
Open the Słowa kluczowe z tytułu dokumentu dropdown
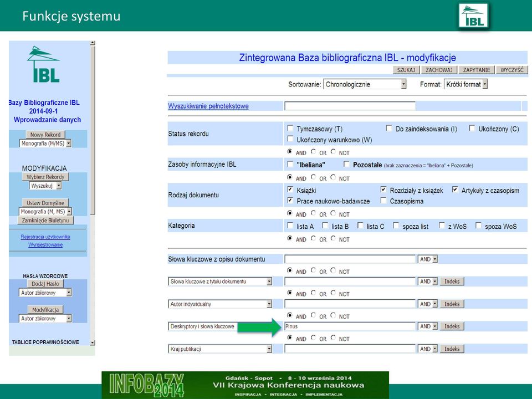tap(220, 282)
